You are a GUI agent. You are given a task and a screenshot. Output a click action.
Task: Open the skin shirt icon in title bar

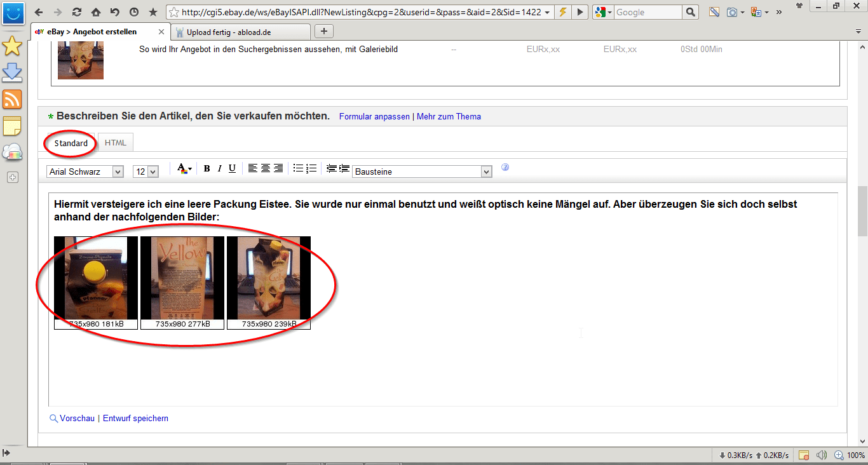799,6
